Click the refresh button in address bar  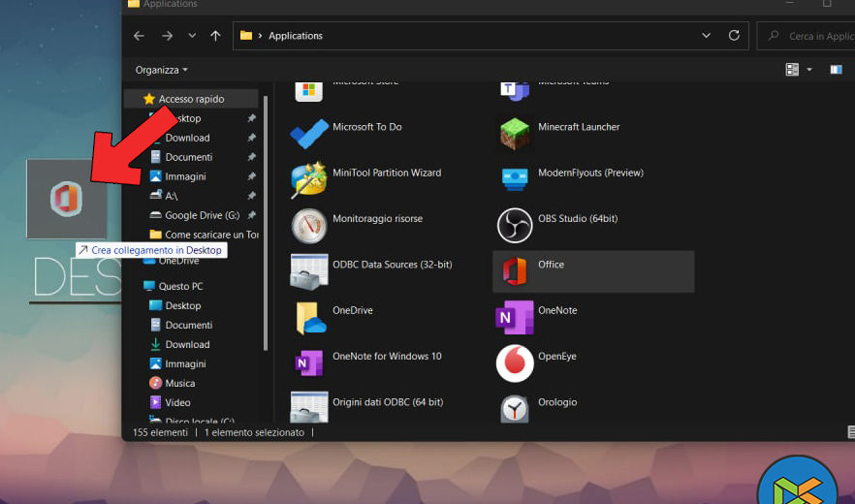734,36
